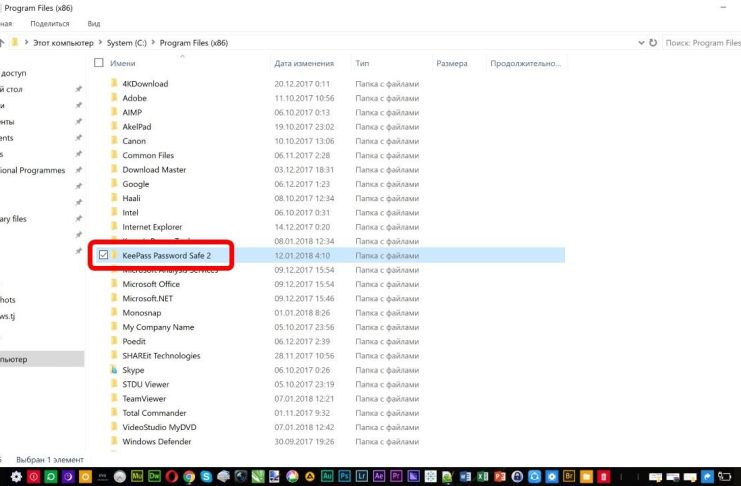Launch Adobe After Effects (Ae) from taskbar

(379, 476)
